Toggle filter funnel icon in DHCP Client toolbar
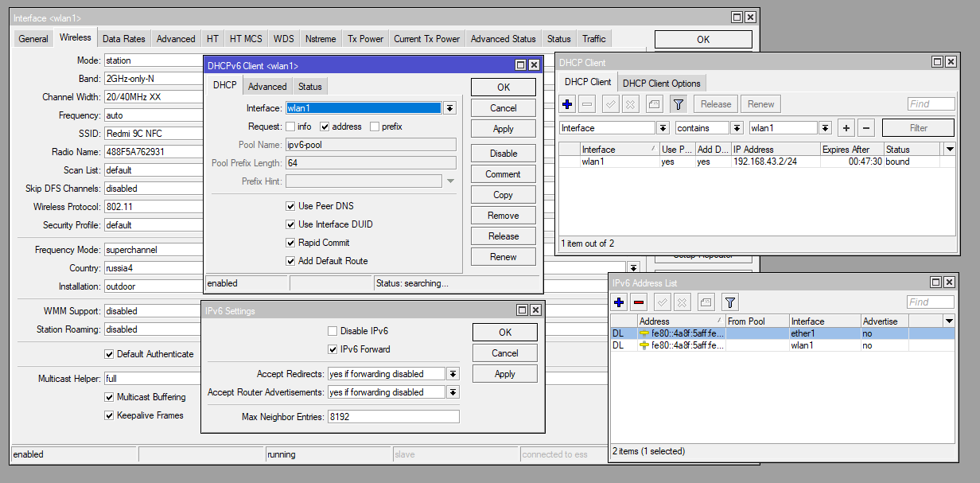980x483 pixels. pos(678,104)
